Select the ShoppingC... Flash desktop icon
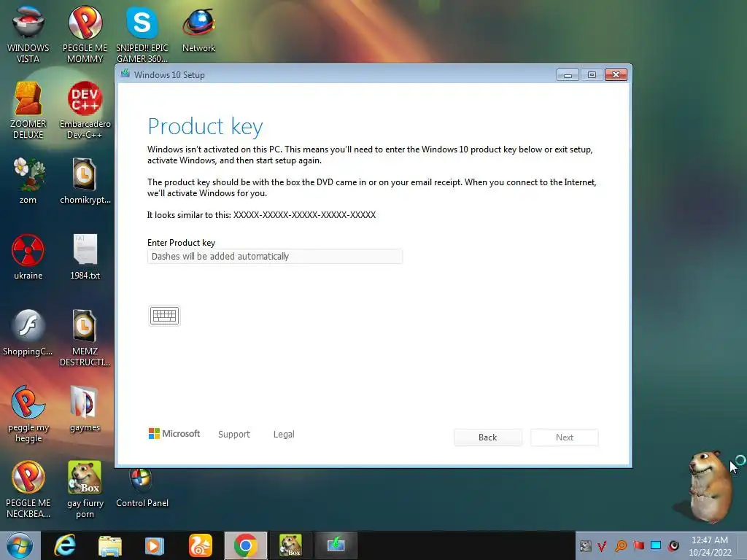The width and height of the screenshot is (747, 560). [x=28, y=332]
